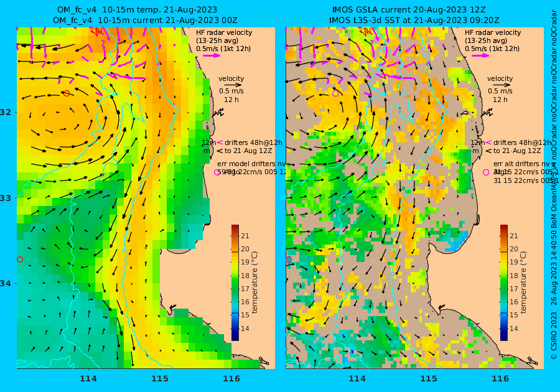Click the 'err model drifters' text on the left map
Viewport: 560px width, 392px height.
pos(246,164)
